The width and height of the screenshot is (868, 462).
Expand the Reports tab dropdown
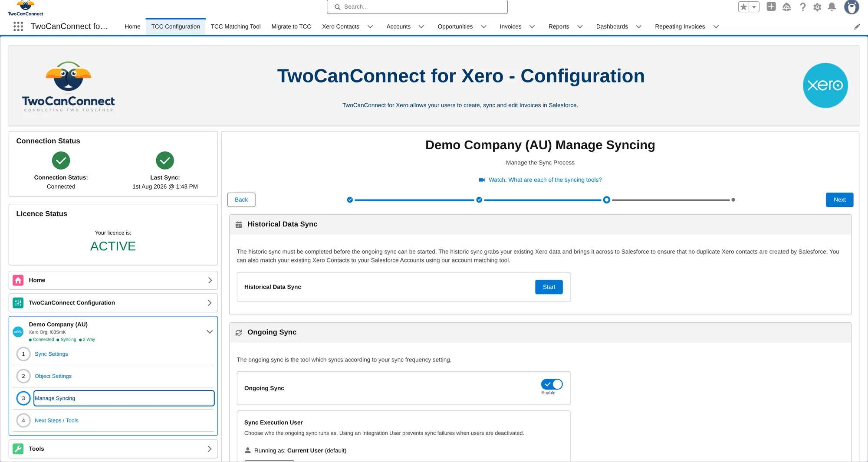(580, 27)
